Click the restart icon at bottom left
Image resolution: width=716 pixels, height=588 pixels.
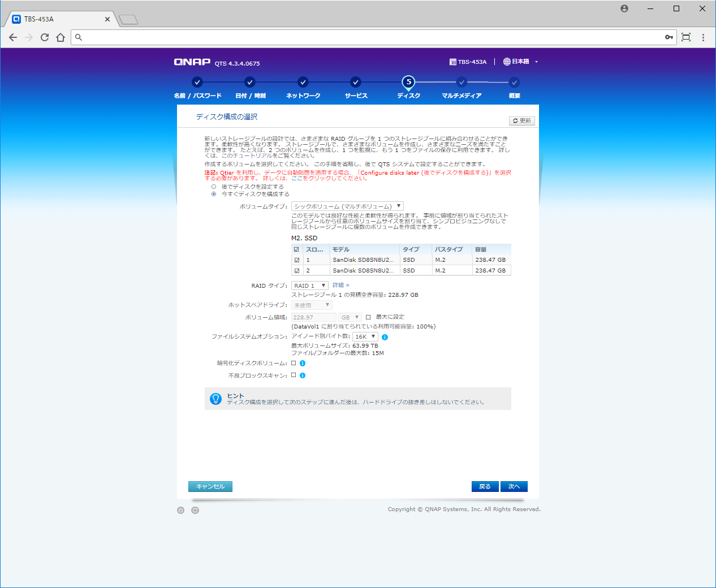click(195, 510)
